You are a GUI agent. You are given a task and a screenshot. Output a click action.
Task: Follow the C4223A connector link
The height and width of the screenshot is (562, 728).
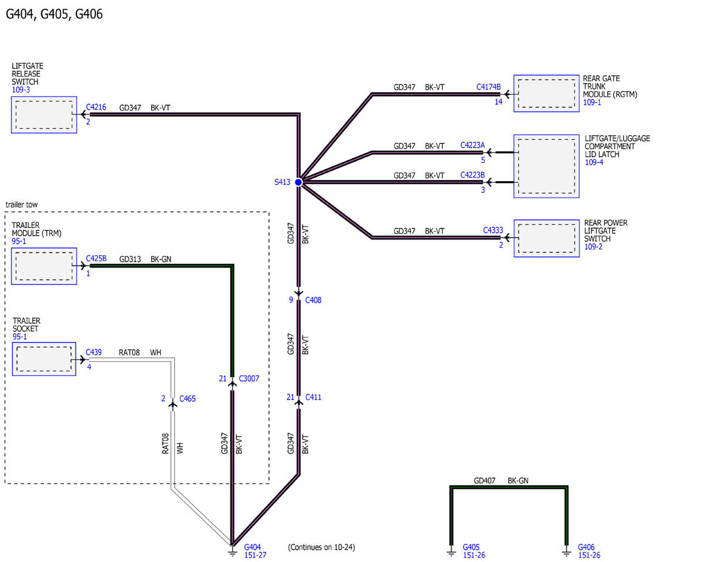[473, 146]
